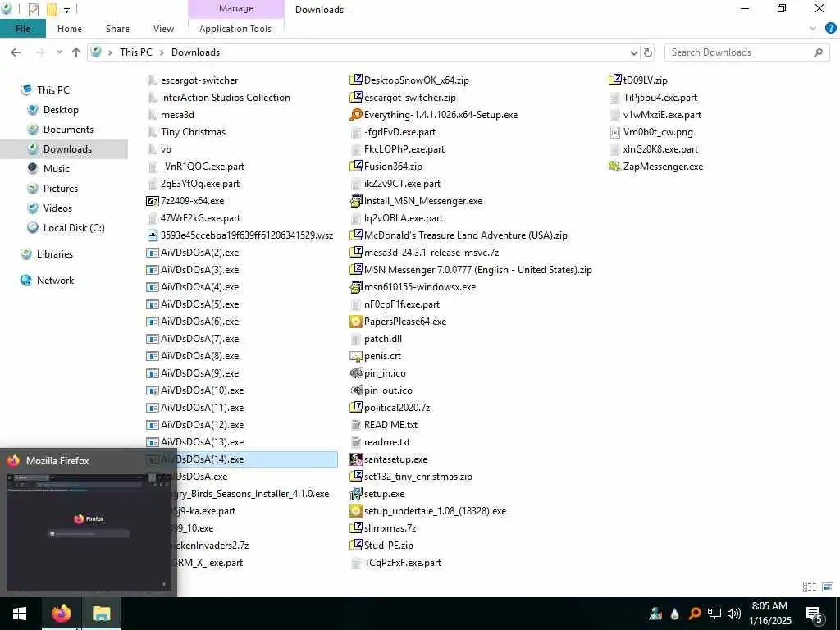Select Network in the navigation pane
The height and width of the screenshot is (630, 840).
click(55, 281)
